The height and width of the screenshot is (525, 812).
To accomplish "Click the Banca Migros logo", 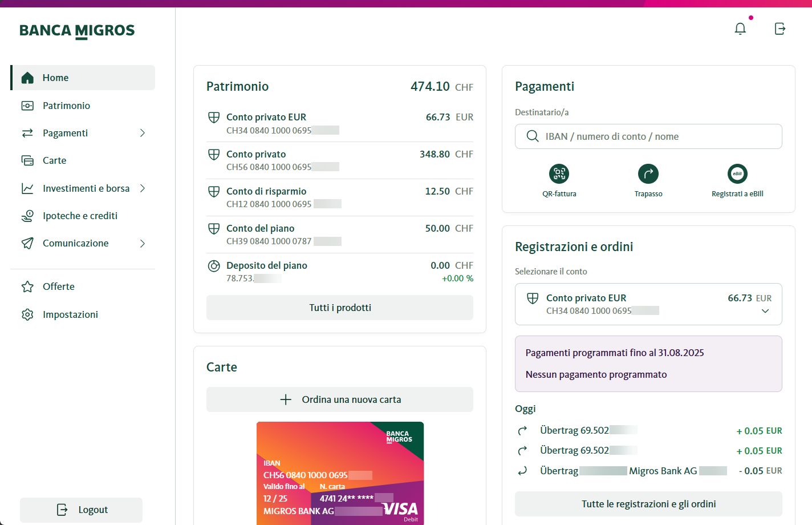I will (77, 31).
